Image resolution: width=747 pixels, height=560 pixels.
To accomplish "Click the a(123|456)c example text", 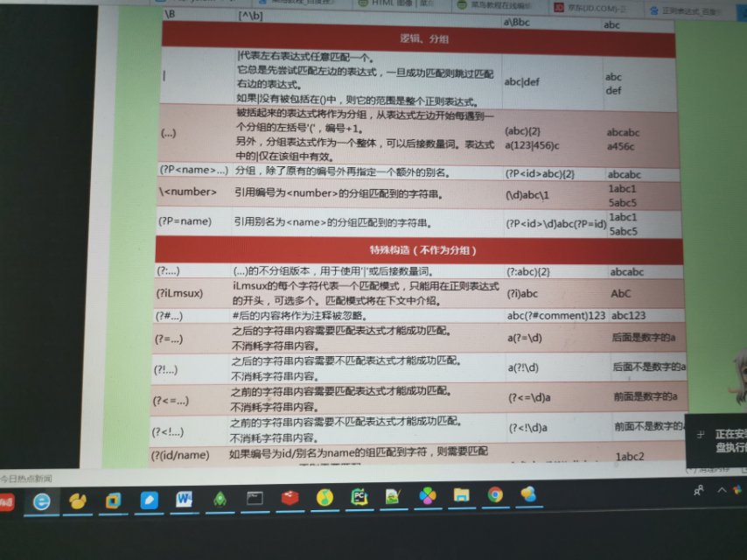I will pos(532,146).
